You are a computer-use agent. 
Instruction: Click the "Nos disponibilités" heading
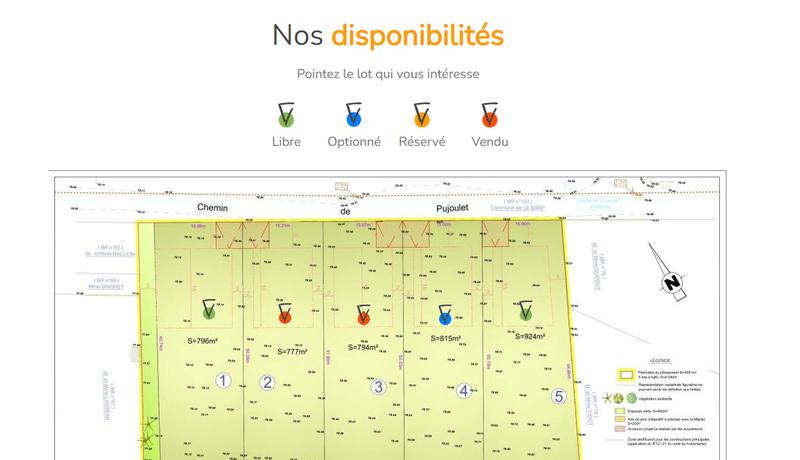[x=388, y=35]
